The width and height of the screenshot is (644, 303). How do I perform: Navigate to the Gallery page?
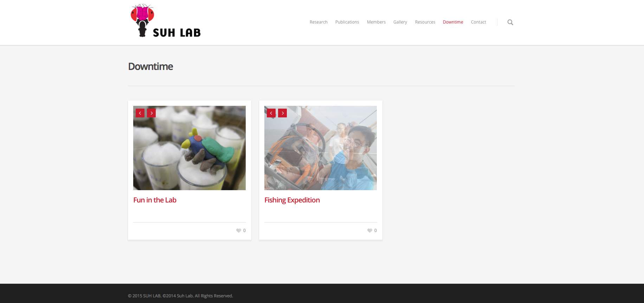(x=400, y=22)
